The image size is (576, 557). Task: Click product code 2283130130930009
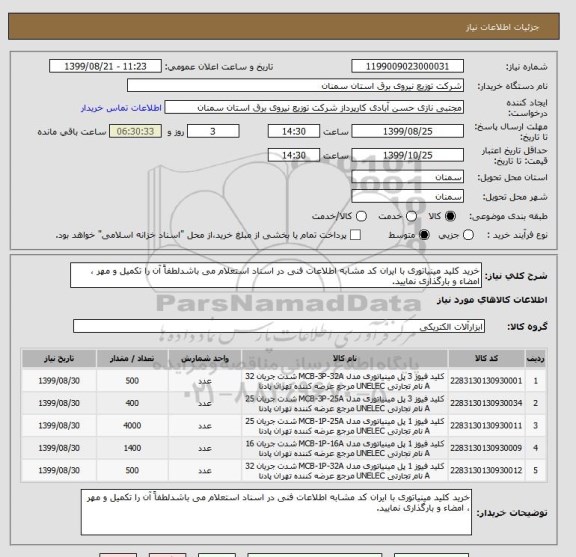point(486,448)
